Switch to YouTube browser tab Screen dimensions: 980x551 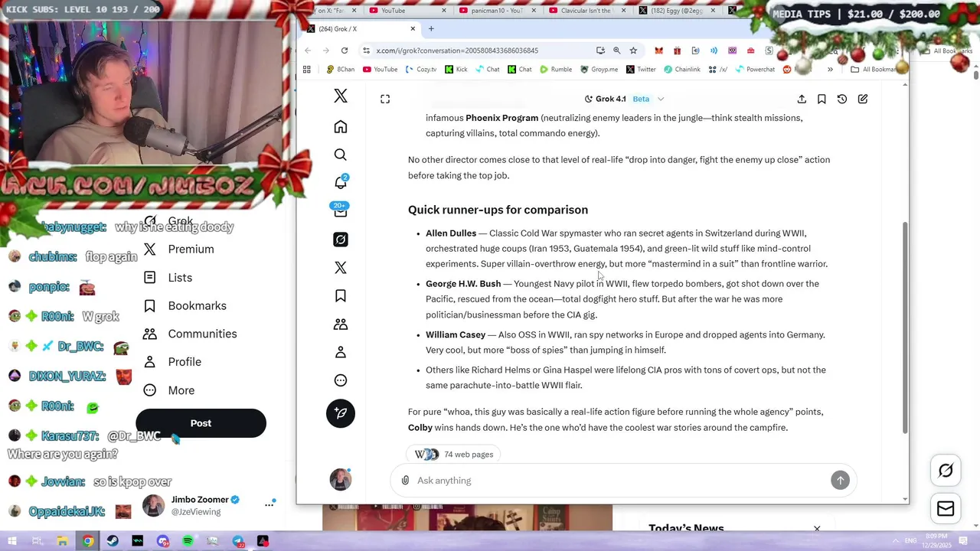406,11
